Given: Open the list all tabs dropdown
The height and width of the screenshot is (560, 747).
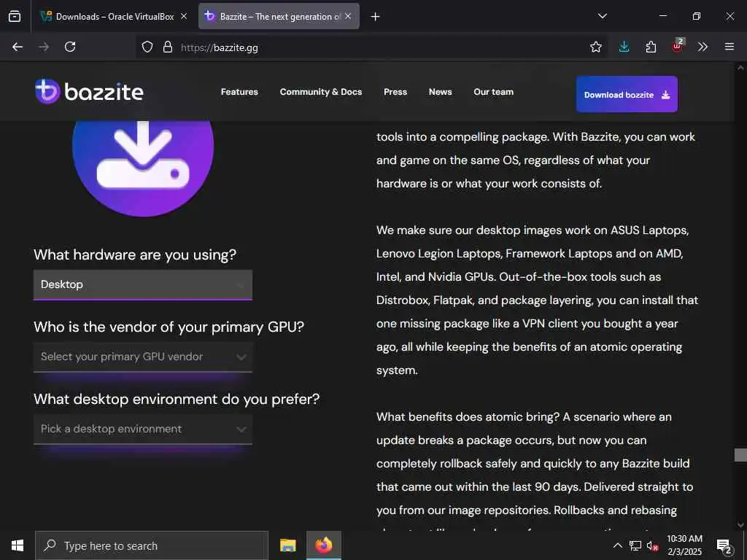Looking at the screenshot, I should pos(602,16).
